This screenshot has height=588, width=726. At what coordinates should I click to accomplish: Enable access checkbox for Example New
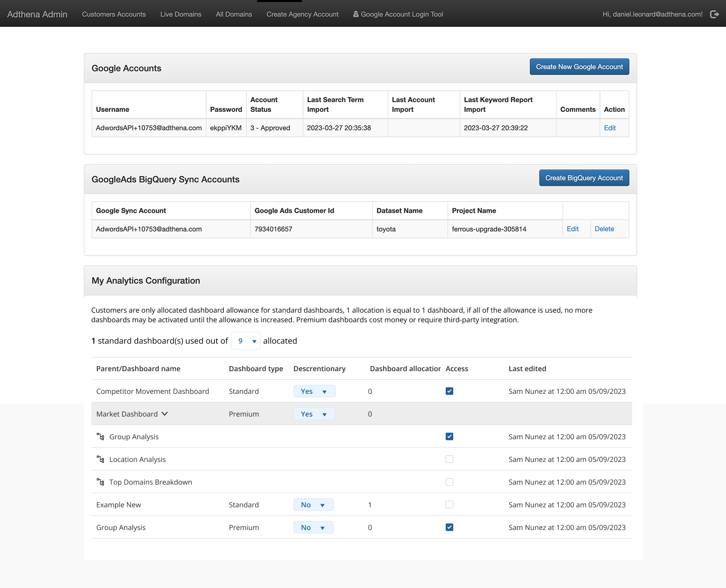449,505
